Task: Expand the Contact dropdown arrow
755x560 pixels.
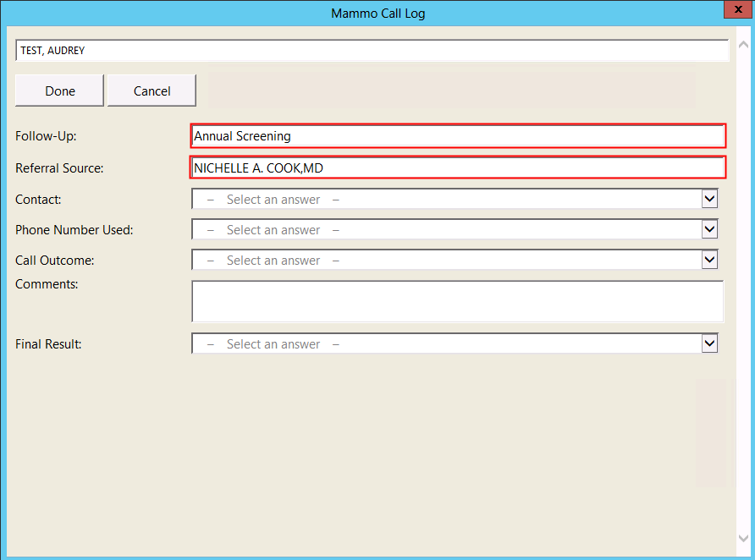Action: tap(709, 200)
